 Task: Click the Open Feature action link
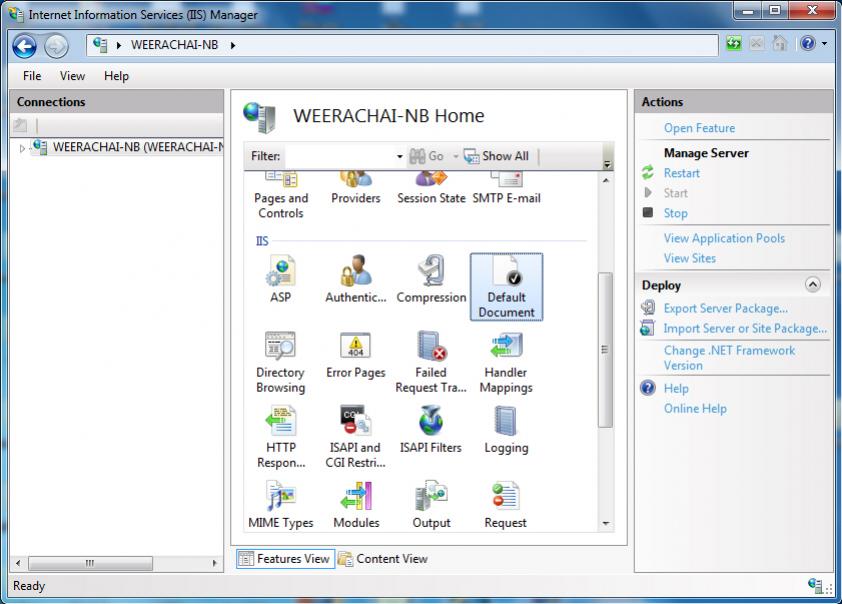tap(699, 128)
